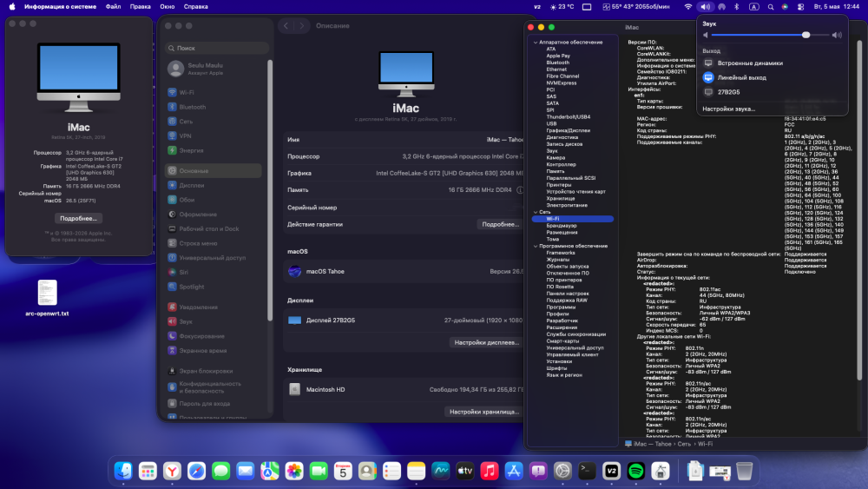Open Звук in Settings sidebar
This screenshot has height=489, width=868.
(214, 321)
